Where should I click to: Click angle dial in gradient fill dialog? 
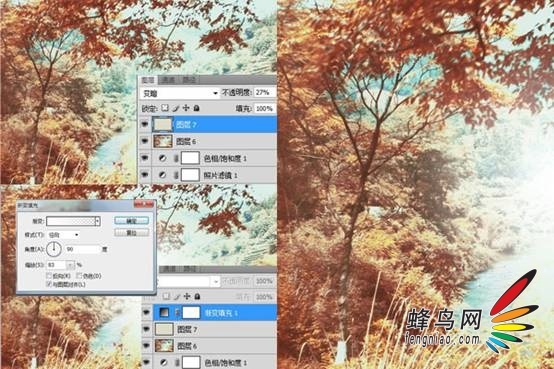point(54,249)
